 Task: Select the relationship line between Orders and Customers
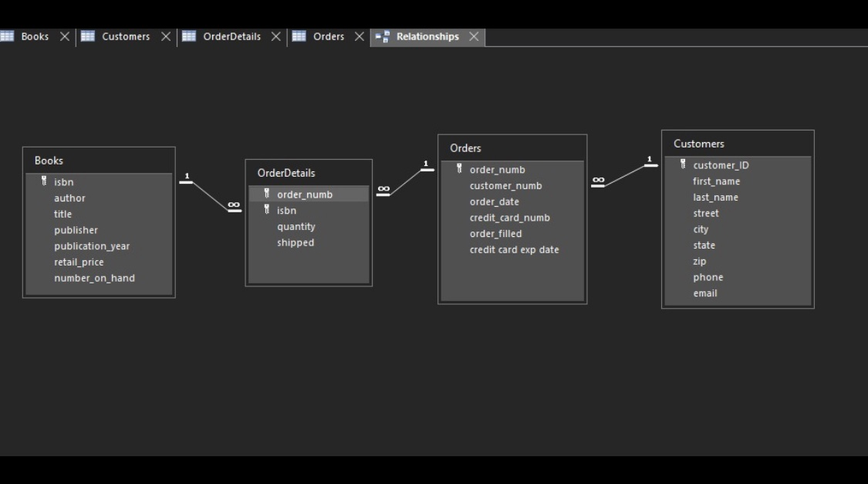point(624,175)
